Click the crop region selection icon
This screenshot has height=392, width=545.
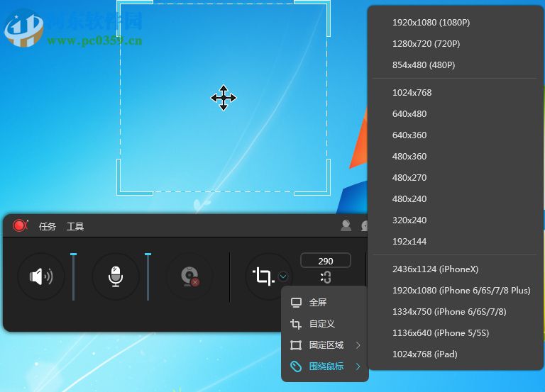click(263, 276)
